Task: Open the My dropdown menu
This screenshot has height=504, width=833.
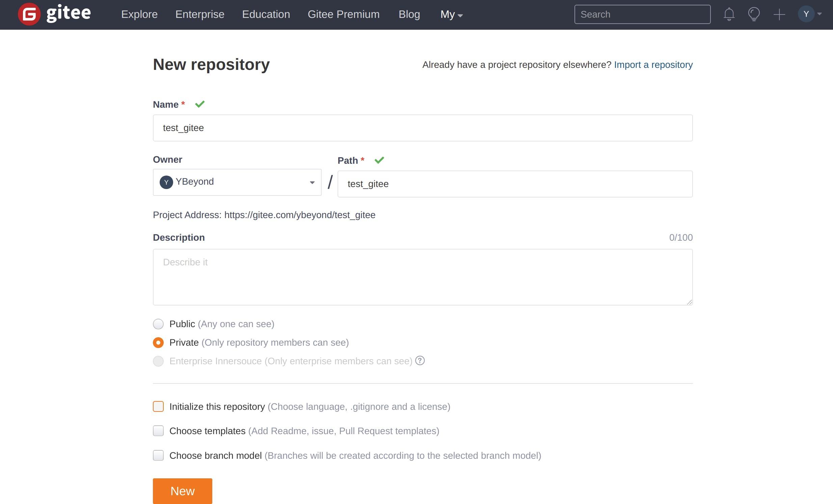Action: 451,15
